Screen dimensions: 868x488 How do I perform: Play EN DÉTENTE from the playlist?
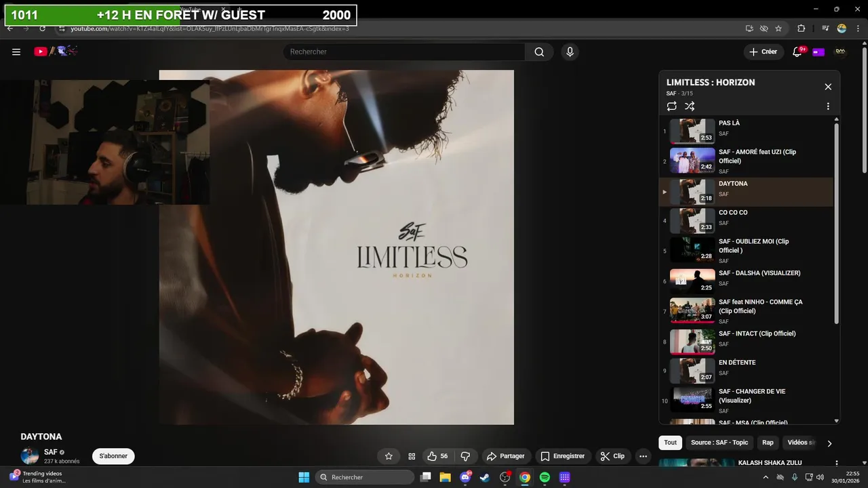tap(746, 371)
